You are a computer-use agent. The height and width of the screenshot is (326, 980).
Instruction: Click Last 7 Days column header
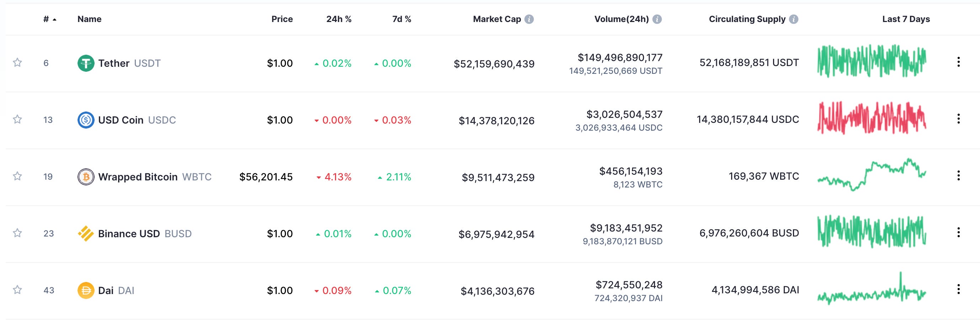pyautogui.click(x=906, y=19)
